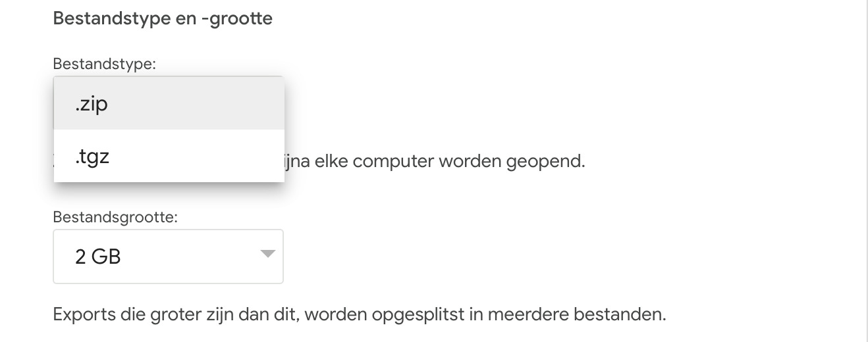This screenshot has height=342, width=868.
Task: Click '-grootte' in the section heading
Action: point(240,18)
